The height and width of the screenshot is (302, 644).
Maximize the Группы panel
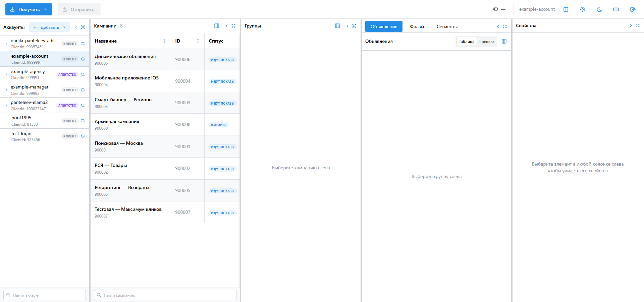(354, 26)
